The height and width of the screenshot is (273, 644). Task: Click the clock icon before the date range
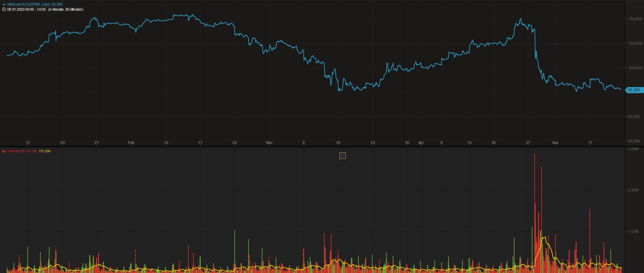point(4,10)
